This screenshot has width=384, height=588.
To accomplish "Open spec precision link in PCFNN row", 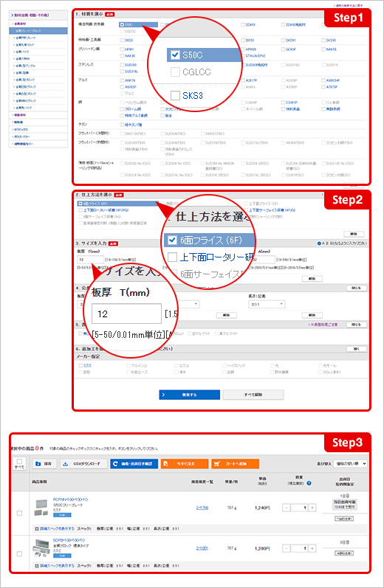I will tap(202, 508).
